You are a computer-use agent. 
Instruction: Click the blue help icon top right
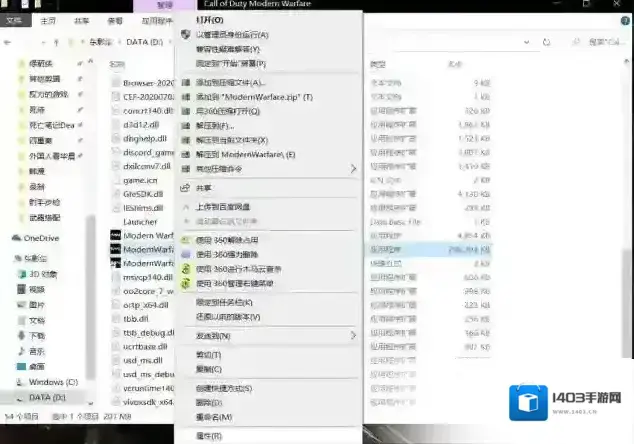625,21
